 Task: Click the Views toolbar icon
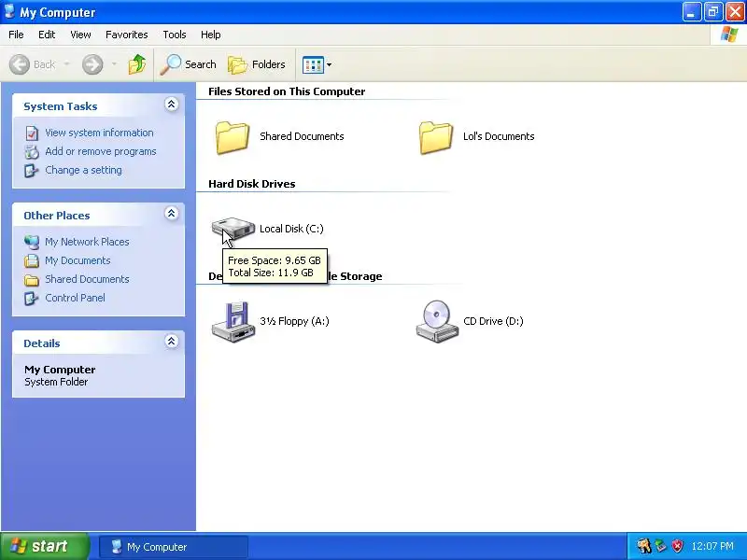tap(313, 64)
